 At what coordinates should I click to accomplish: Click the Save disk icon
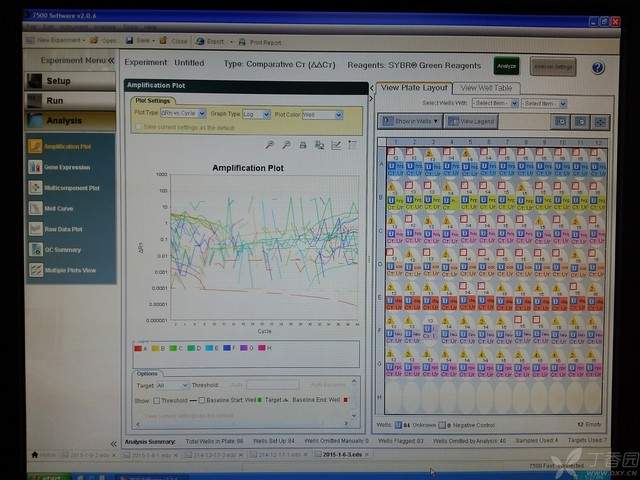[x=130, y=40]
